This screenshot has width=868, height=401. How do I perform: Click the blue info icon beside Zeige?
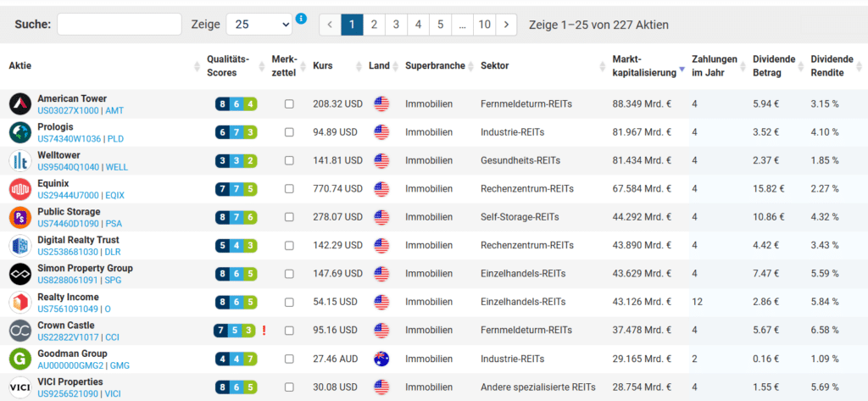[x=301, y=19]
